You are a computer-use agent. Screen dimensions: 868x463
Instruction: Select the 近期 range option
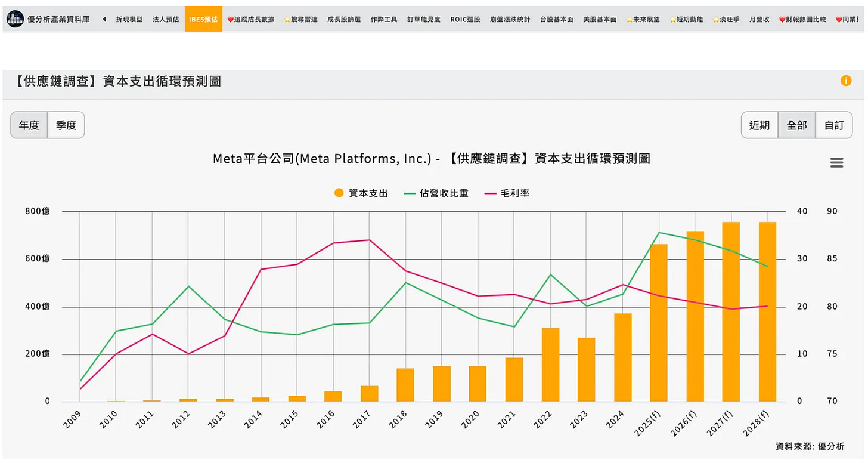(759, 125)
